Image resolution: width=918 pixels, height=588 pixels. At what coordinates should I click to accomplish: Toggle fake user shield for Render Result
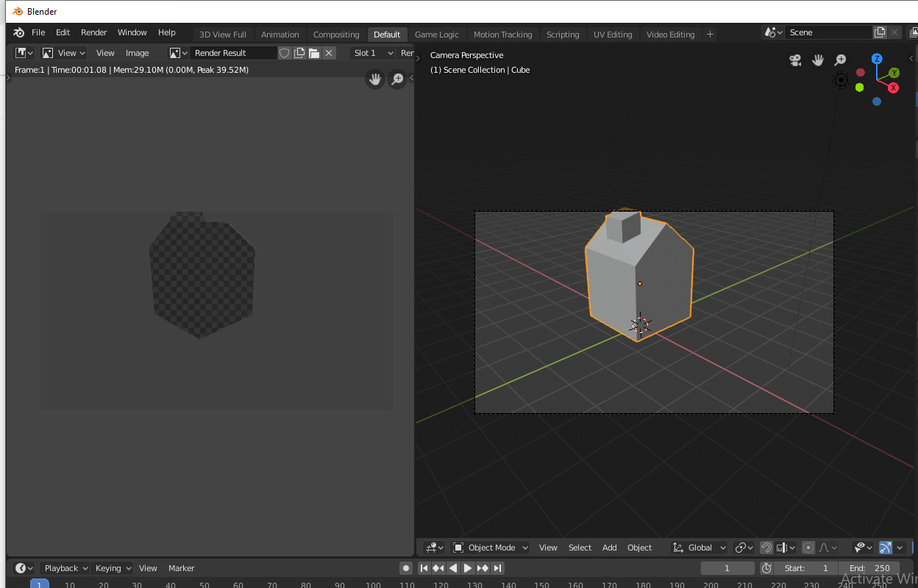pos(285,53)
